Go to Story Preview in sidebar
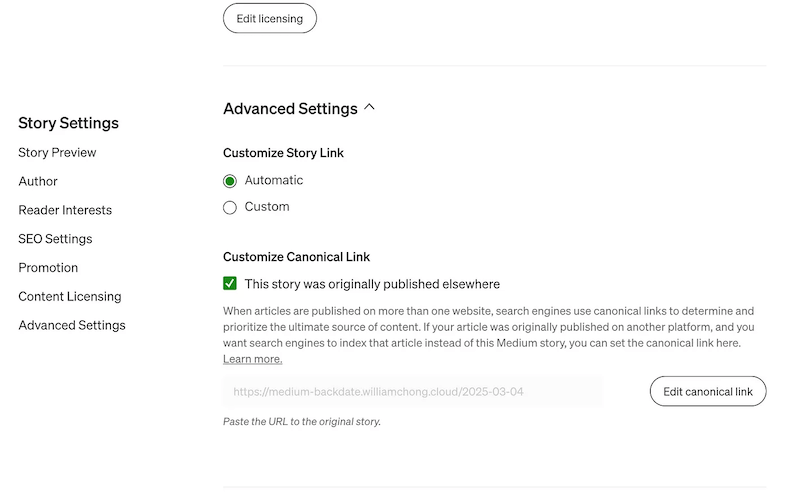This screenshot has width=789, height=500. point(57,153)
